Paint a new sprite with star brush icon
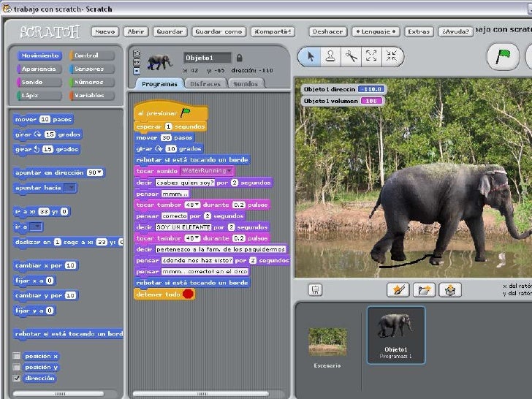 coord(398,289)
